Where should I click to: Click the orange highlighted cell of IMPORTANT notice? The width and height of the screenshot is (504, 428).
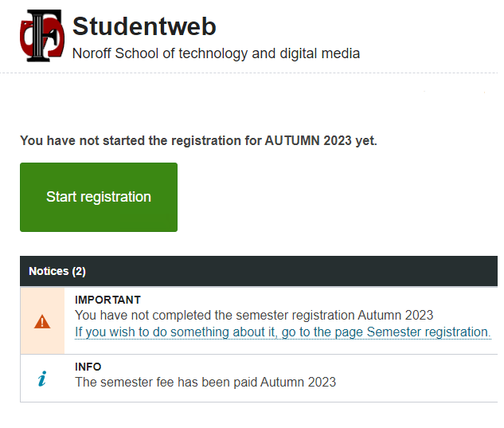(42, 321)
